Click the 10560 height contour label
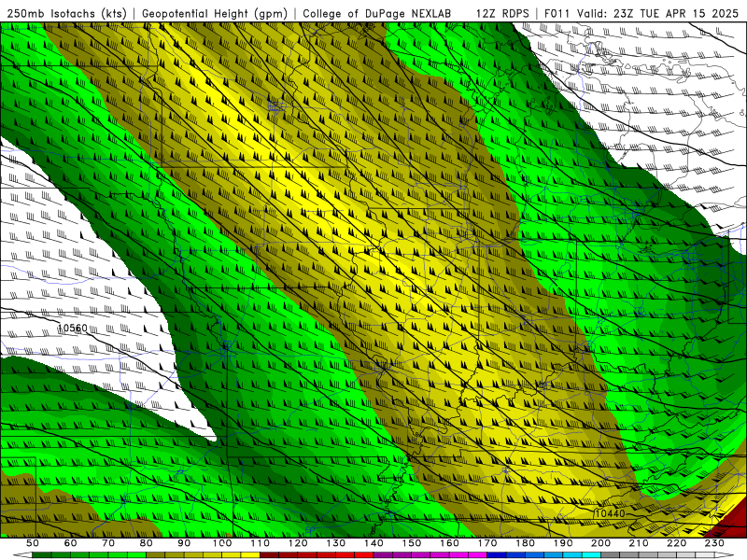Screen dimensions: 747x560 [73, 329]
